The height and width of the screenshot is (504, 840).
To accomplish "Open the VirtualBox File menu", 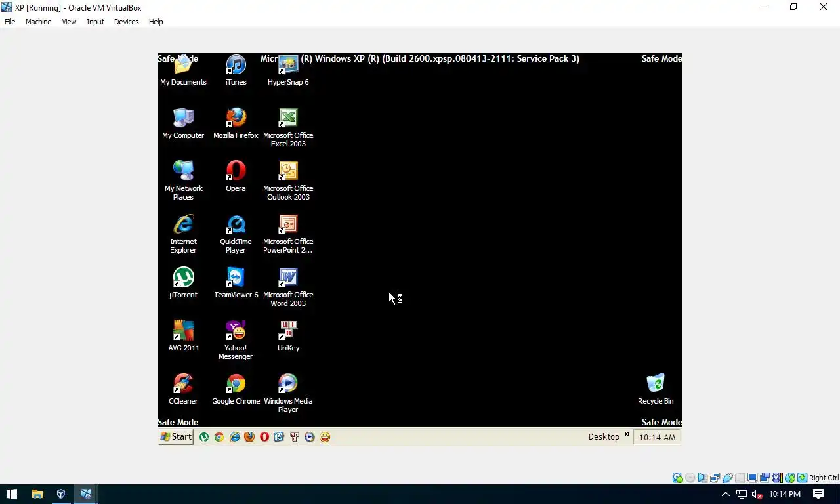I will (x=10, y=22).
